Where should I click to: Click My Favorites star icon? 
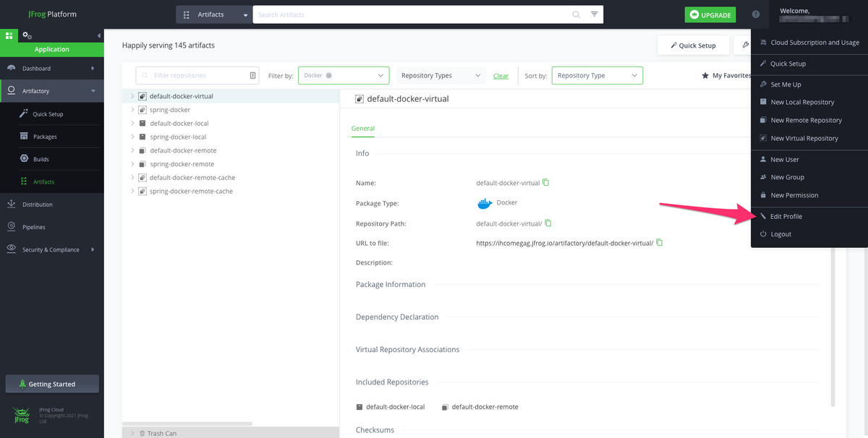click(x=705, y=75)
